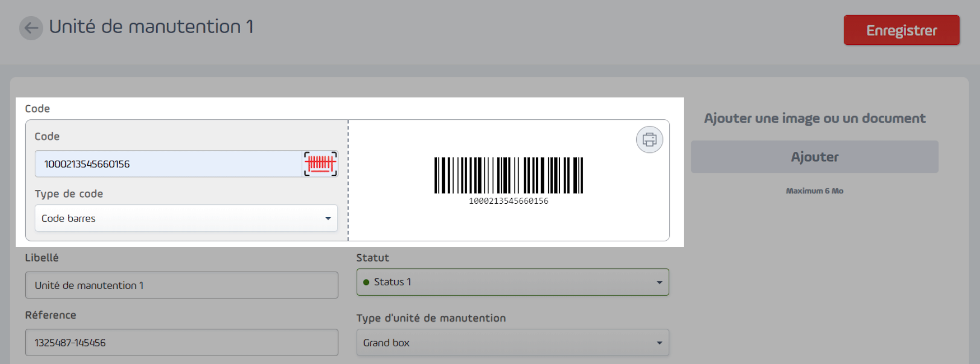Click the 'Type d'unité de manutention' label

click(431, 318)
